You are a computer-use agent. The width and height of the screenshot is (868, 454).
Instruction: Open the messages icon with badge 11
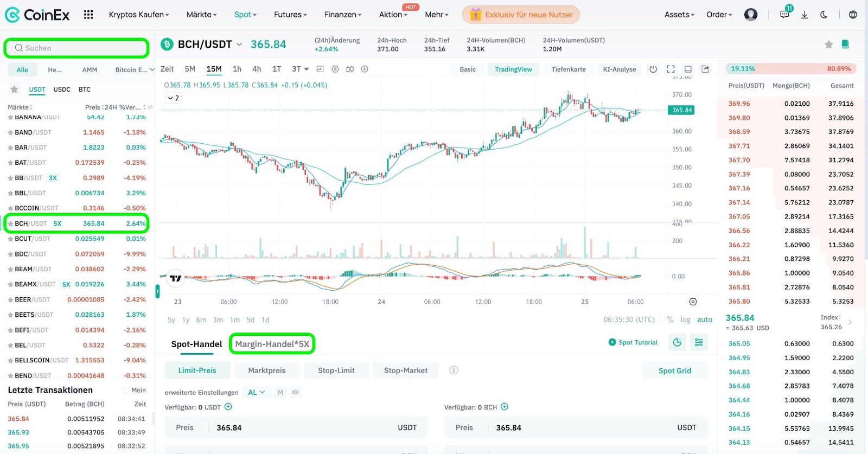[x=784, y=15]
